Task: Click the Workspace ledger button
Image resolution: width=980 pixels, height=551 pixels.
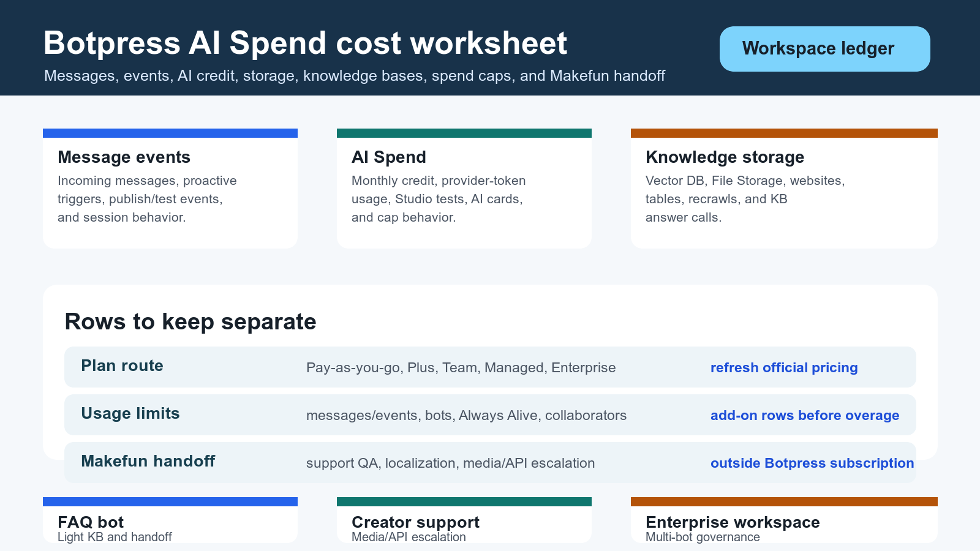Action: [x=824, y=49]
